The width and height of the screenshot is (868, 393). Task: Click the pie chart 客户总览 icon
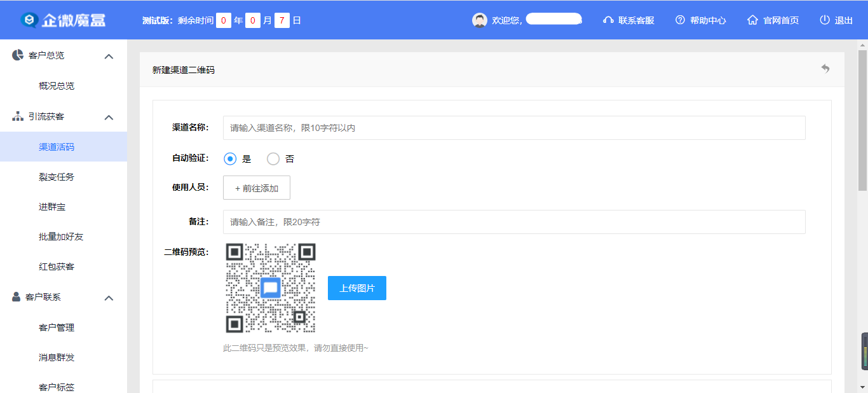[x=18, y=55]
